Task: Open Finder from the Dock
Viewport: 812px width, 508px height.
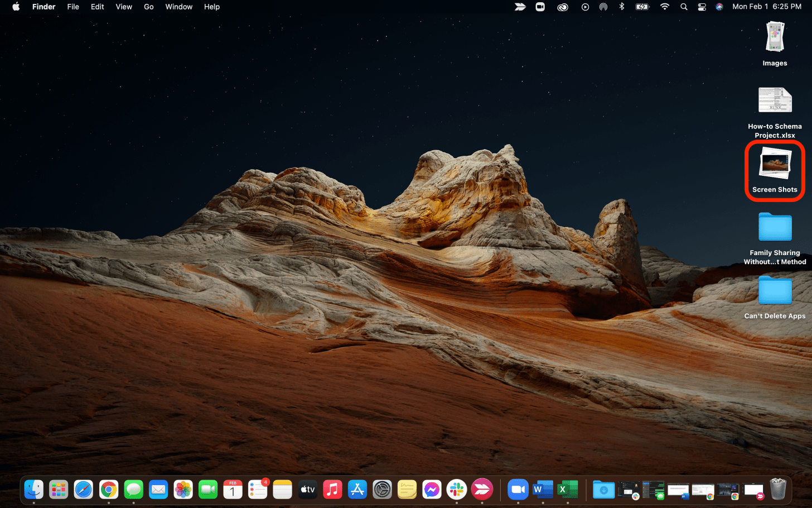Action: (x=34, y=490)
